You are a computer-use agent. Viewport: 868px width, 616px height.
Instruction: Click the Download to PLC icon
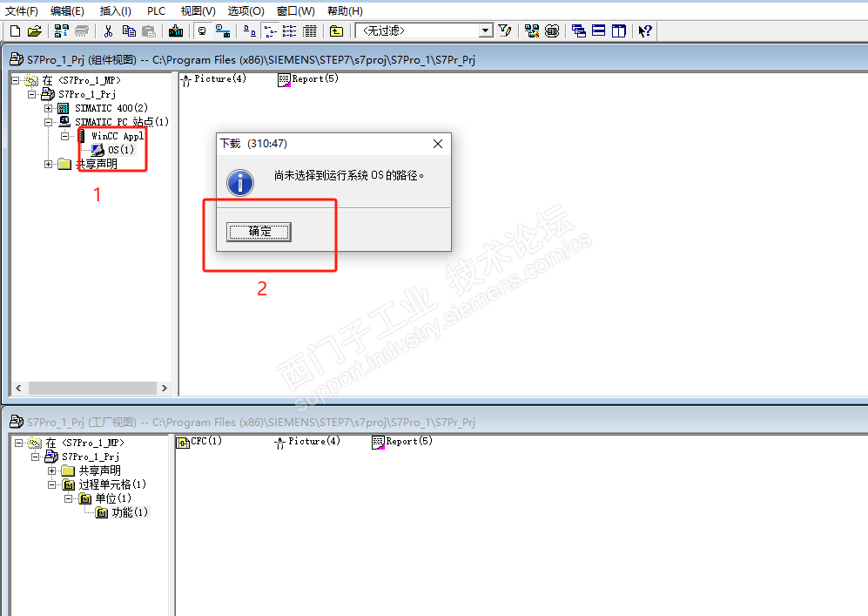coord(176,31)
